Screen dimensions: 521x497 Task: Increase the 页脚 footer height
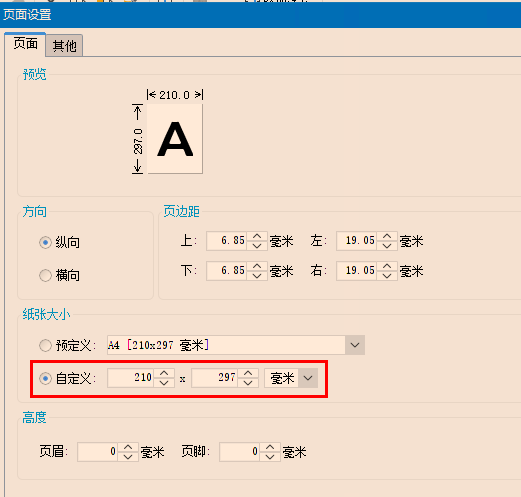coord(270,447)
